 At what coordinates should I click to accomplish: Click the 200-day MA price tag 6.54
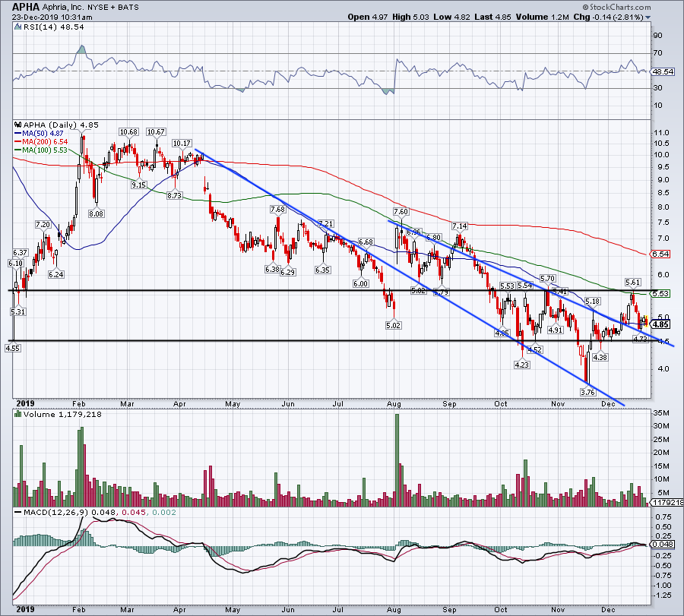pos(660,254)
